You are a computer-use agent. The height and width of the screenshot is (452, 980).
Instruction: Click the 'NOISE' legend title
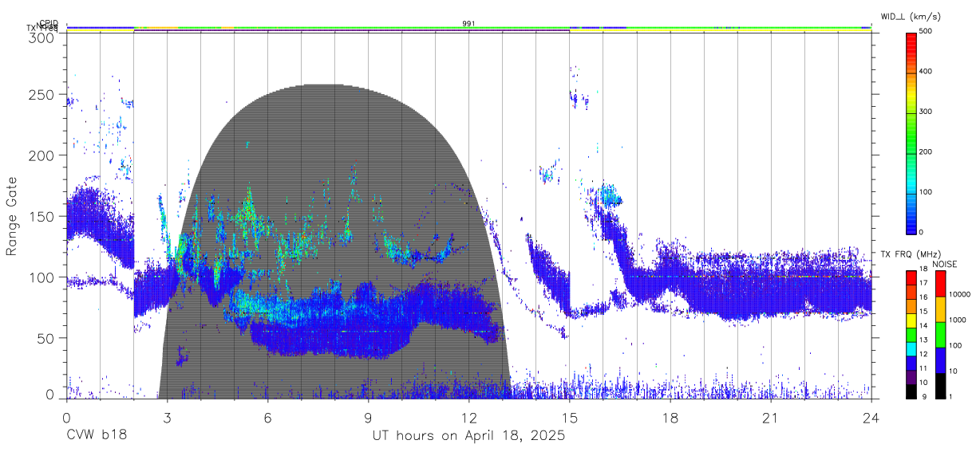(x=945, y=264)
